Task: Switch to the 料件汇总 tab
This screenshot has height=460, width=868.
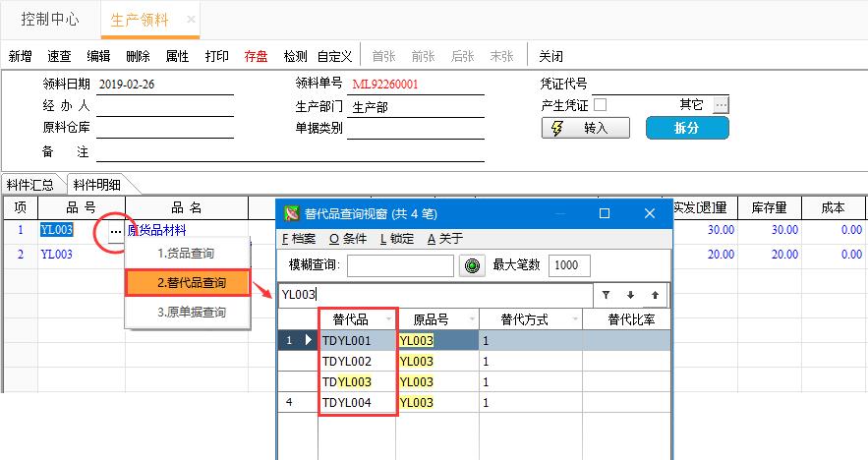Action: point(30,185)
